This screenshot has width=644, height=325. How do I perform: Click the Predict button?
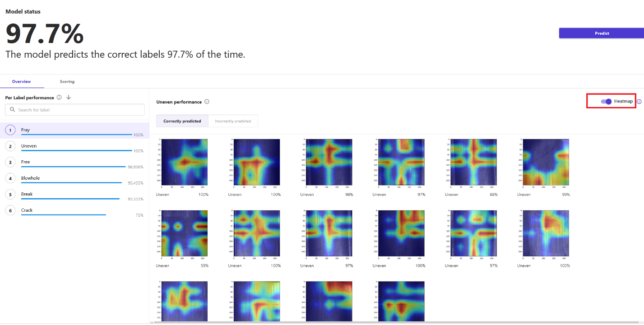point(602,33)
